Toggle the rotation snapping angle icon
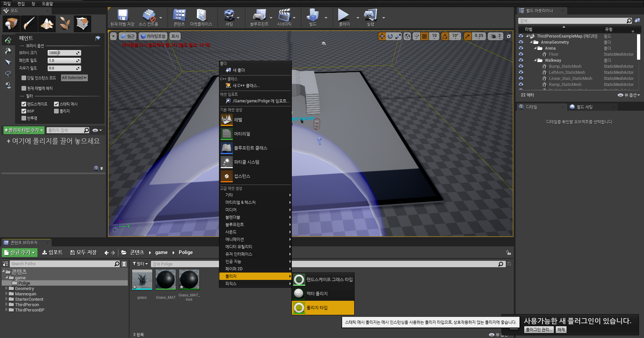 tap(445, 36)
